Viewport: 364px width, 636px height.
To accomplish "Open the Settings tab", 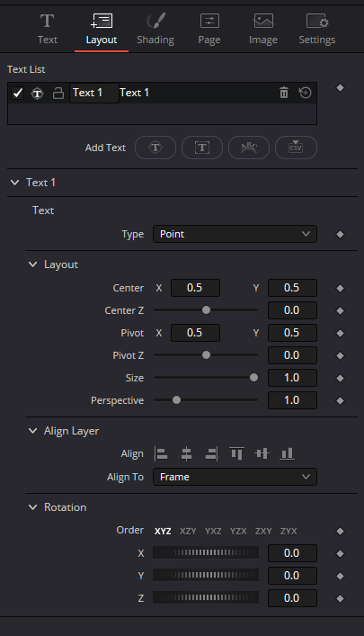I will pos(317,29).
